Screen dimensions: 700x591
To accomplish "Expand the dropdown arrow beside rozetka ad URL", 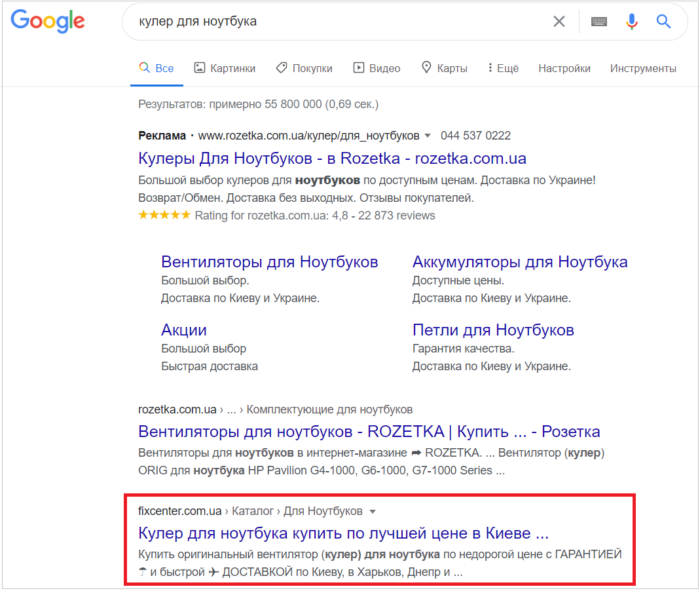I will (428, 136).
